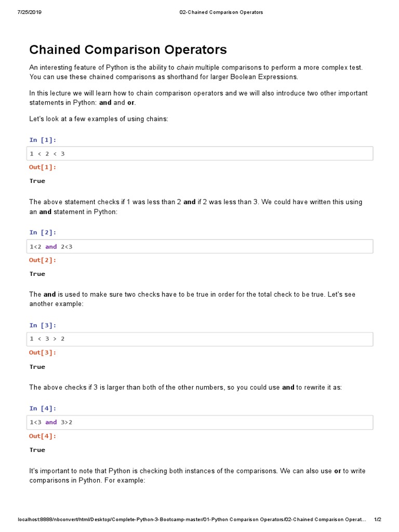399x532 pixels.
Task: Click the Out[4] output prompt
Action: coord(43,436)
